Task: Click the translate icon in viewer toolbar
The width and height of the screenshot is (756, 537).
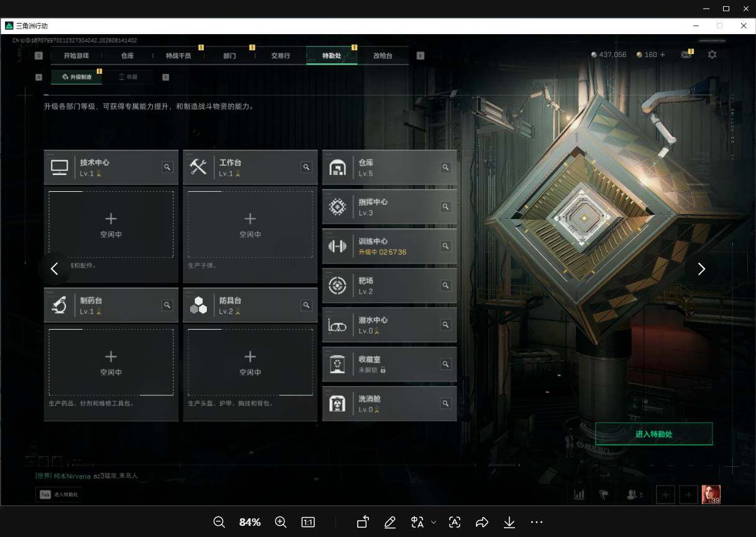Action: click(417, 522)
